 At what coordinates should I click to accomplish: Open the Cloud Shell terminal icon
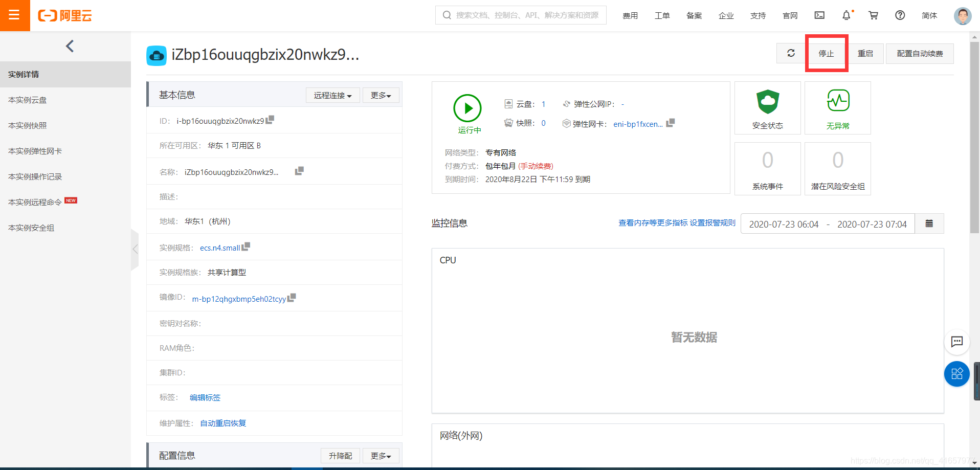pos(819,15)
